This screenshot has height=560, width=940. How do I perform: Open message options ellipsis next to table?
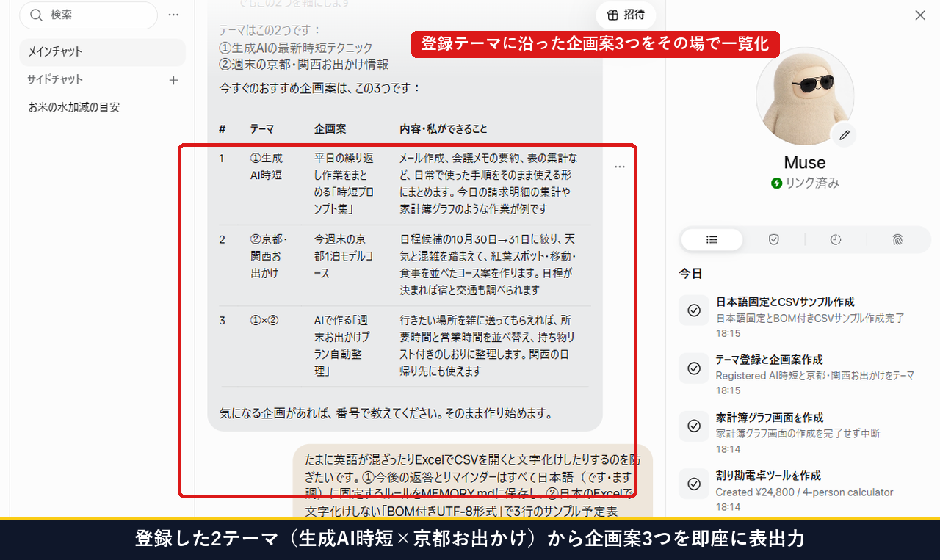[619, 167]
